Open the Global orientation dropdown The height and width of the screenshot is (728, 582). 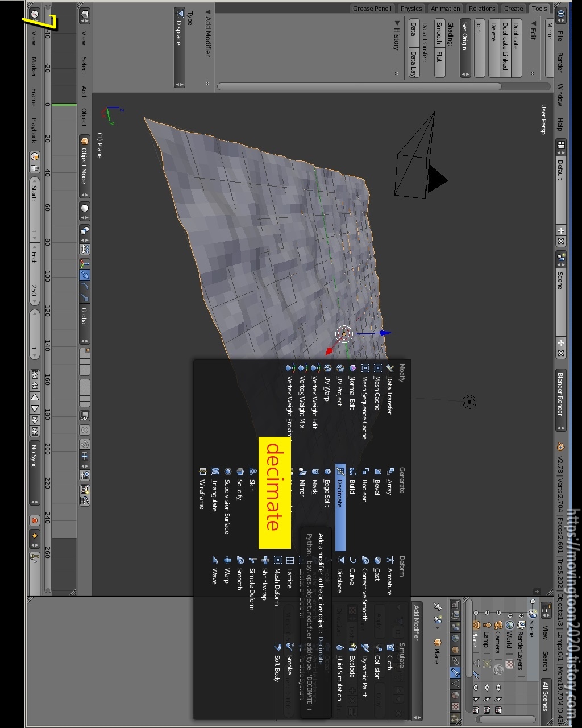[84, 323]
